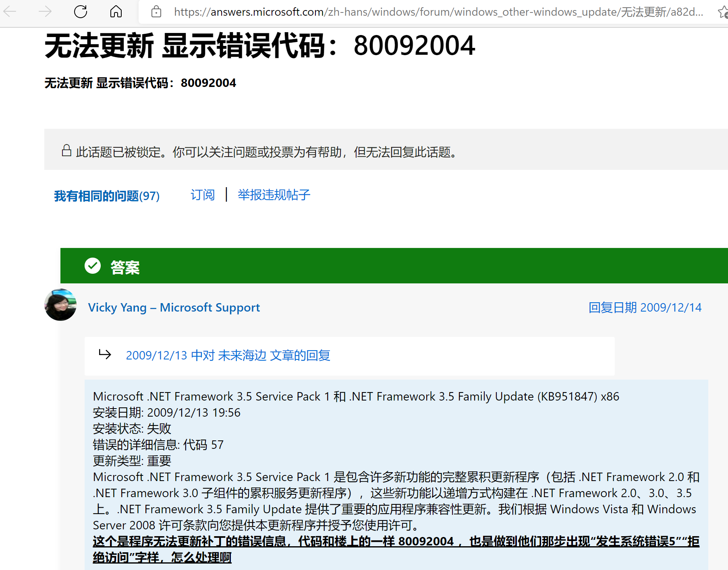Click the locked topic notice text
This screenshot has height=570, width=728.
[268, 152]
